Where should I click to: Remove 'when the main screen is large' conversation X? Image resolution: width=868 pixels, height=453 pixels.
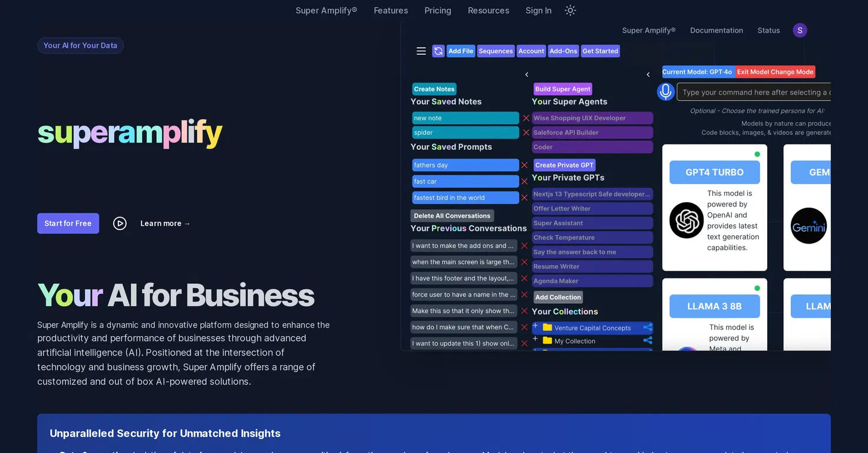[524, 262]
